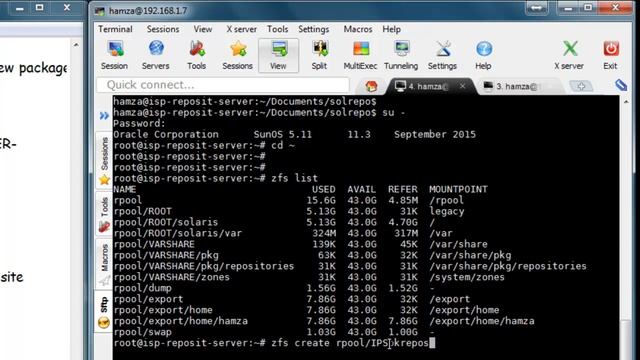
Task: Click the /system/zones mountpoint text
Action: [467, 277]
